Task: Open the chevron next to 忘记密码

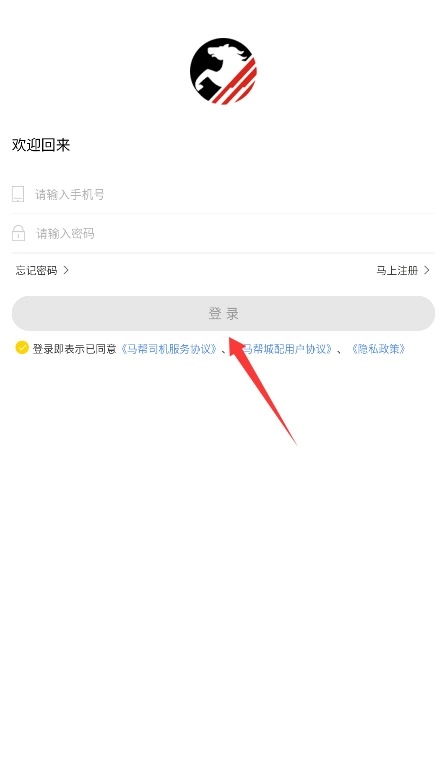Action: (66, 270)
